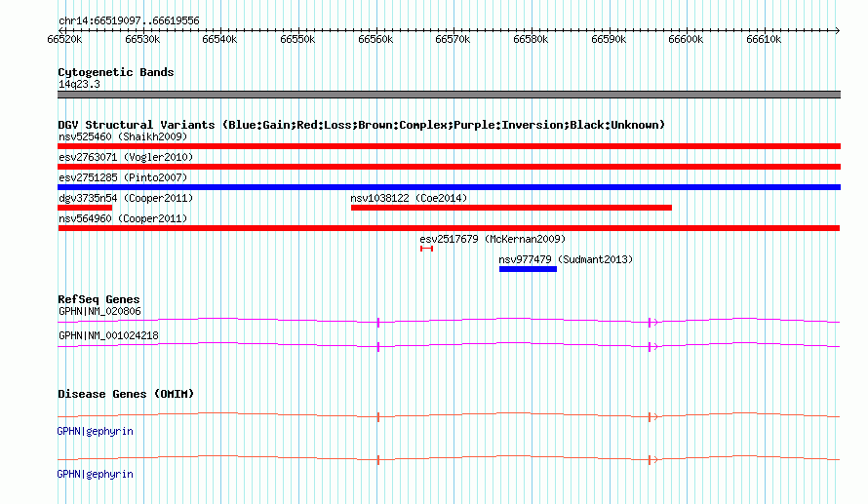The width and height of the screenshot is (868, 504).
Task: Click the RefSeq Genes track heading
Action: pos(99,299)
